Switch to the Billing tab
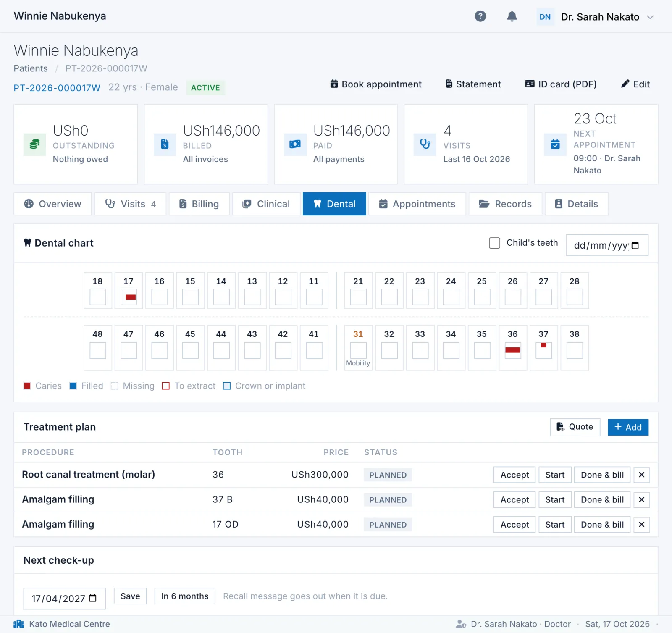The width and height of the screenshot is (672, 633). [199, 204]
